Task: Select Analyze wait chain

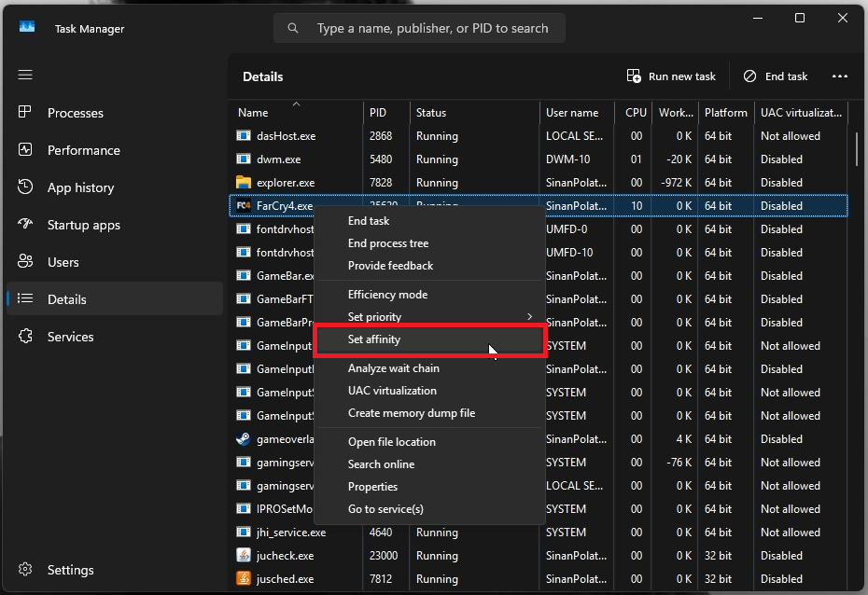Action: click(x=429, y=368)
